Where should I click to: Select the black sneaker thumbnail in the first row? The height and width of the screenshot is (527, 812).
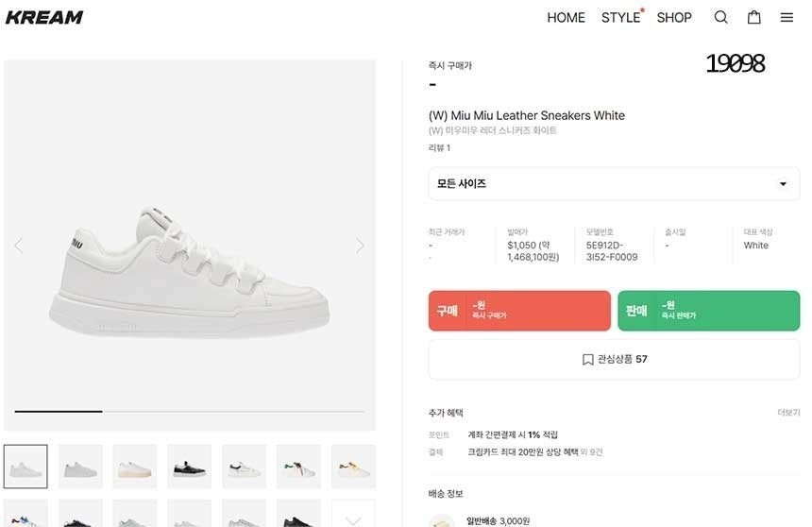[x=189, y=467]
